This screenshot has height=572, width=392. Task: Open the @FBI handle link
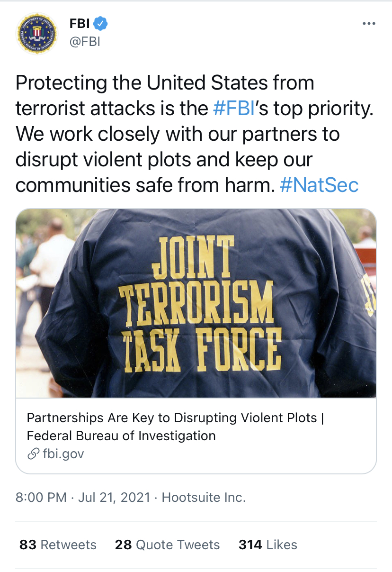(x=85, y=42)
